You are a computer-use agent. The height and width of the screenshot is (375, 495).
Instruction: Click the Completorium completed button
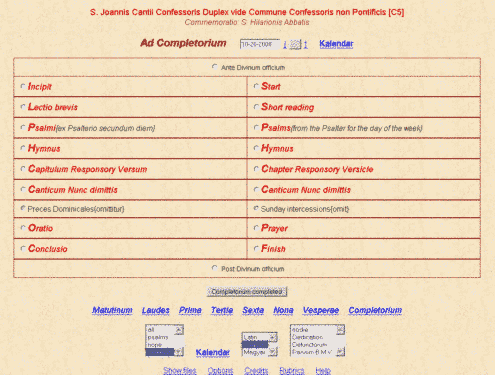247,292
